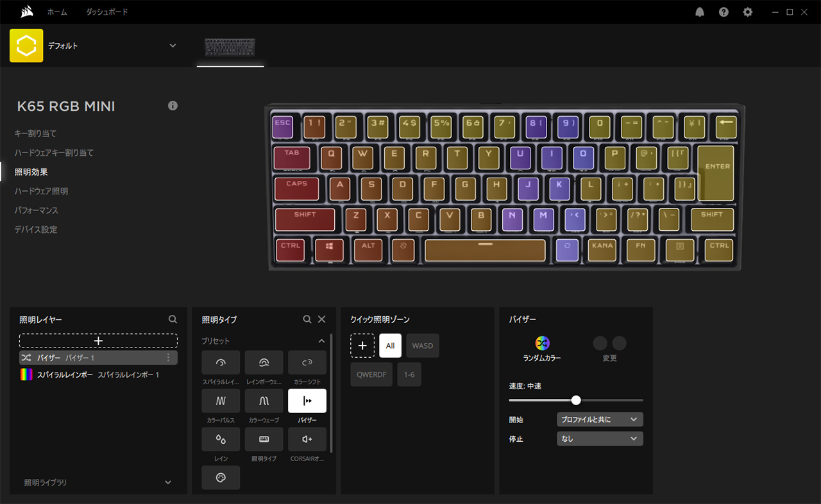The width and height of the screenshot is (821, 504).
Task: Select the バイザー 1 layer row
Action: coord(98,358)
